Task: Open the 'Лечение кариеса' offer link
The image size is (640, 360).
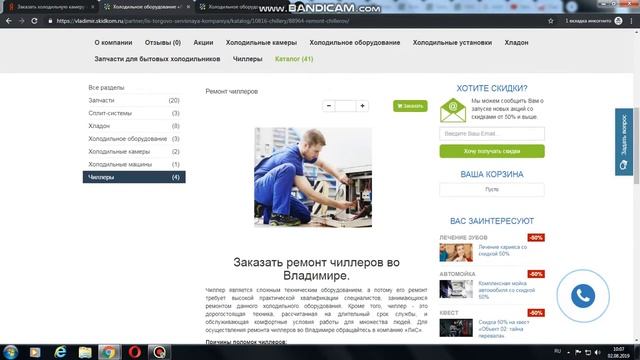Action: coord(502,250)
